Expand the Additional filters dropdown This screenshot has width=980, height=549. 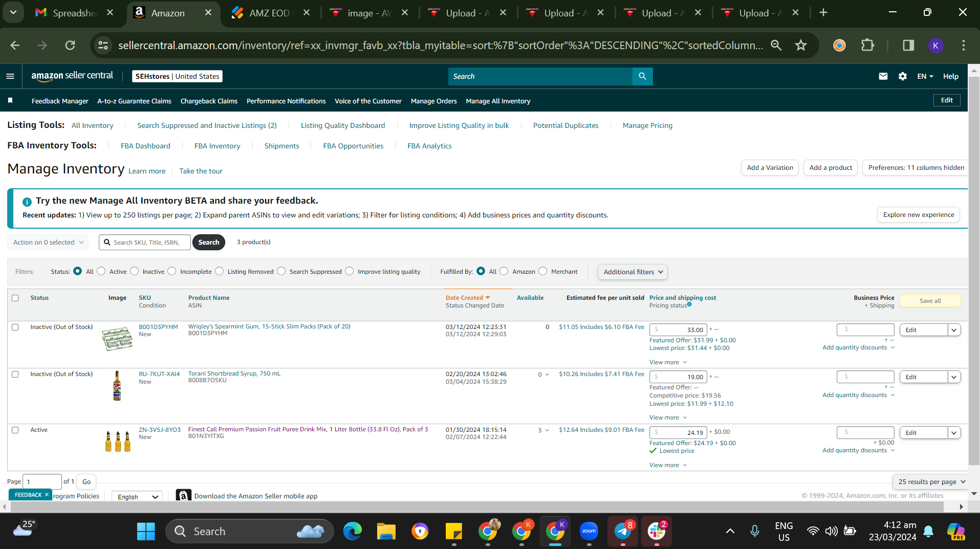[x=633, y=272]
